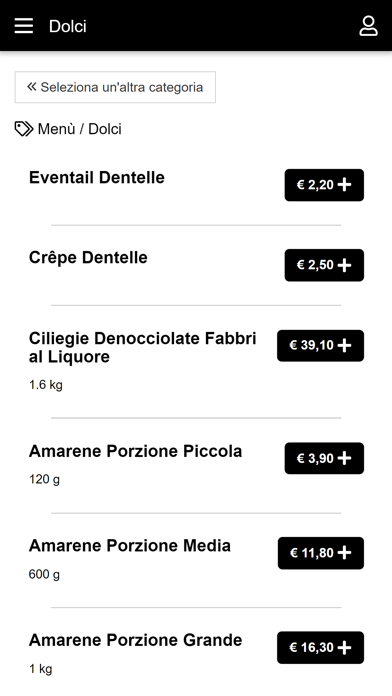The height and width of the screenshot is (696, 392).
Task: Open the hamburger menu icon
Action: [x=24, y=26]
